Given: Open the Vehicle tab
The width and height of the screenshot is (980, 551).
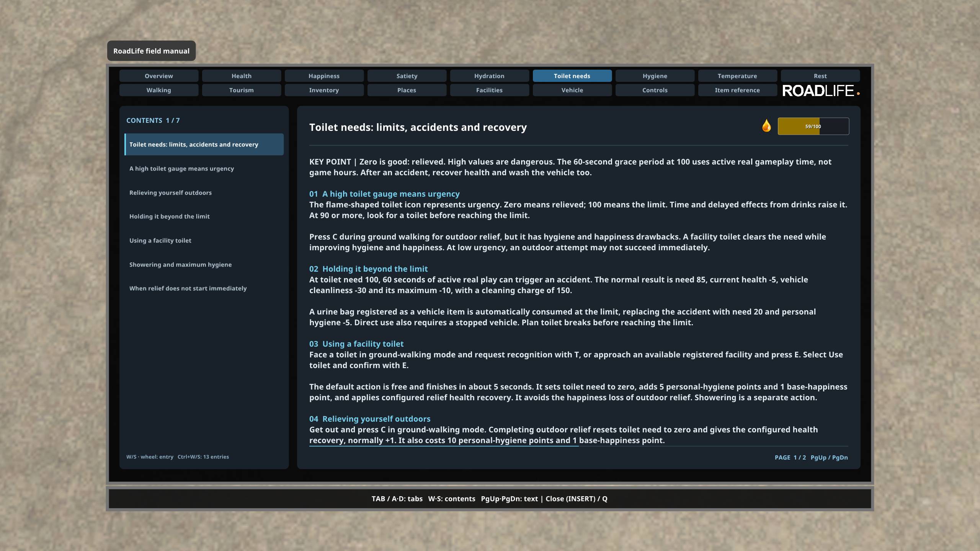Looking at the screenshot, I should click(x=572, y=90).
